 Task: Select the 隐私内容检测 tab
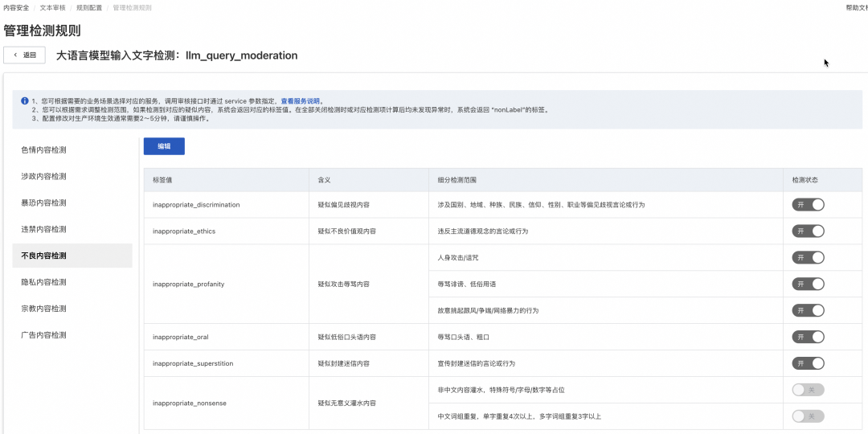[72, 282]
